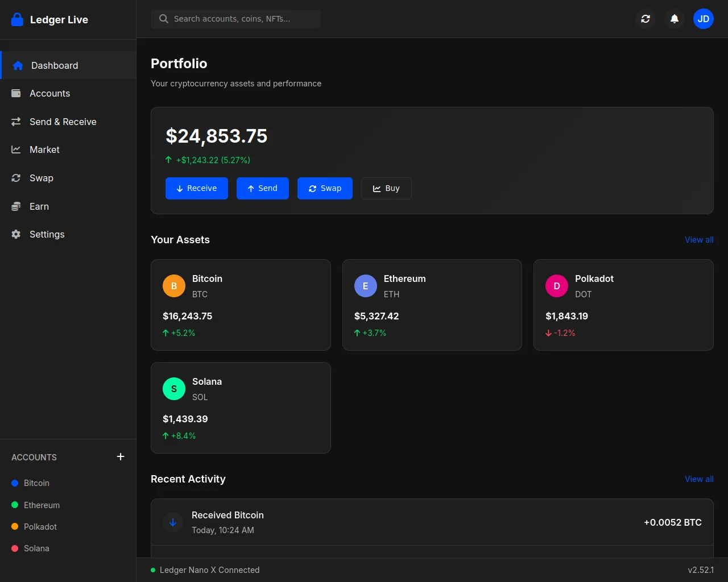The width and height of the screenshot is (728, 582).
Task: Click the v2.52.1 version label
Action: (x=701, y=570)
